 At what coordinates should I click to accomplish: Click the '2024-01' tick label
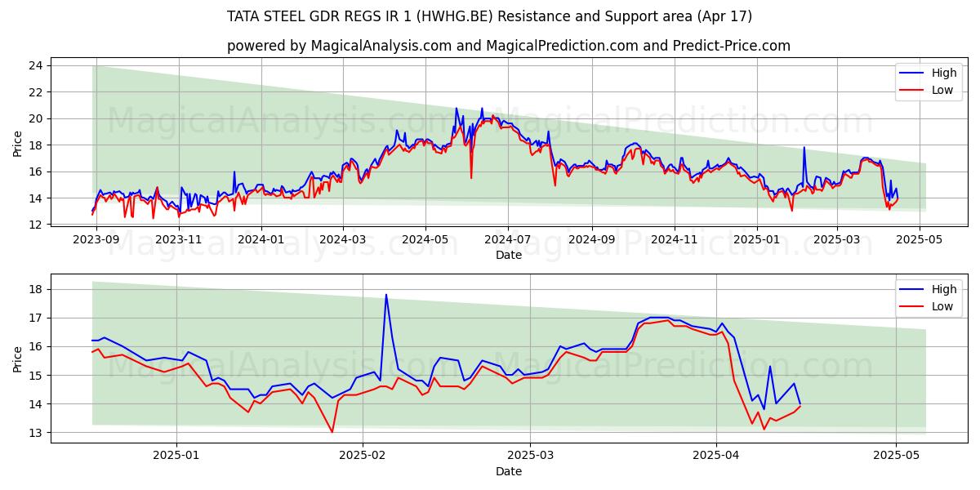point(261,239)
